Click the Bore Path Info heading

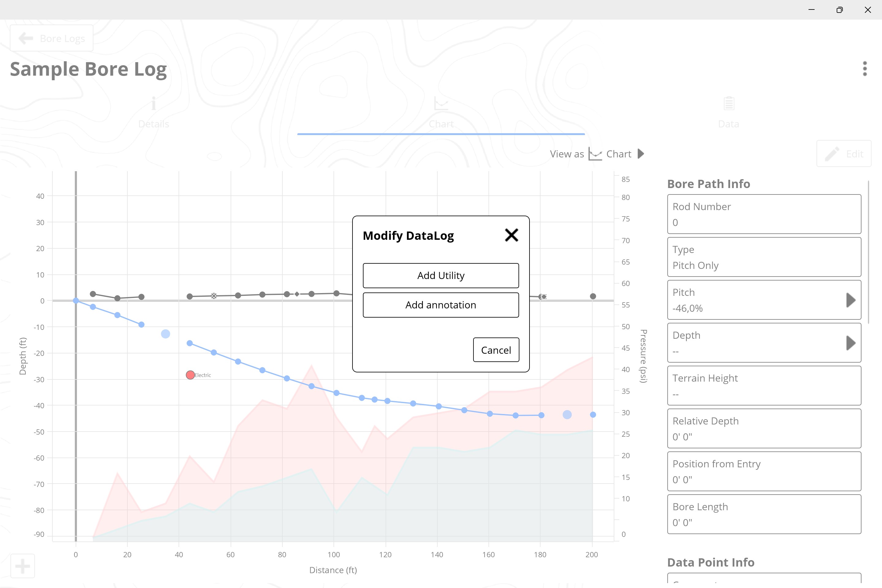(708, 184)
